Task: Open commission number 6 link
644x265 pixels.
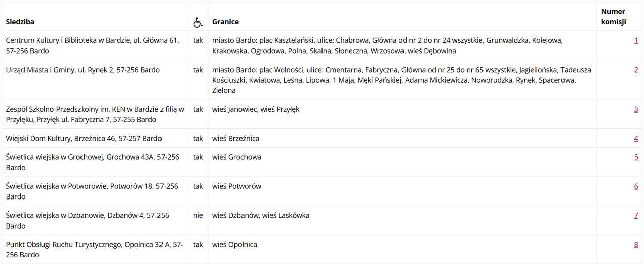Action: (636, 186)
